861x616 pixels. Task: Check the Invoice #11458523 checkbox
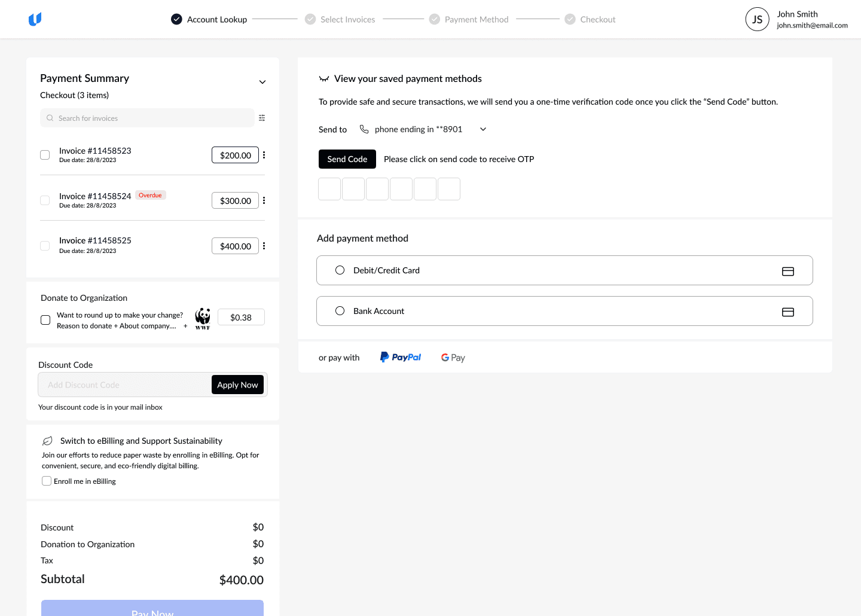pos(45,155)
